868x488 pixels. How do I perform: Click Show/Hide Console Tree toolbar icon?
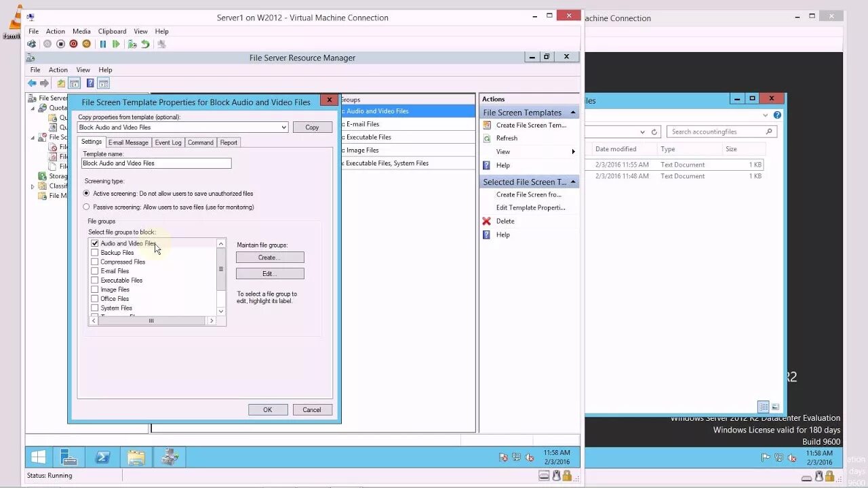pyautogui.click(x=75, y=83)
